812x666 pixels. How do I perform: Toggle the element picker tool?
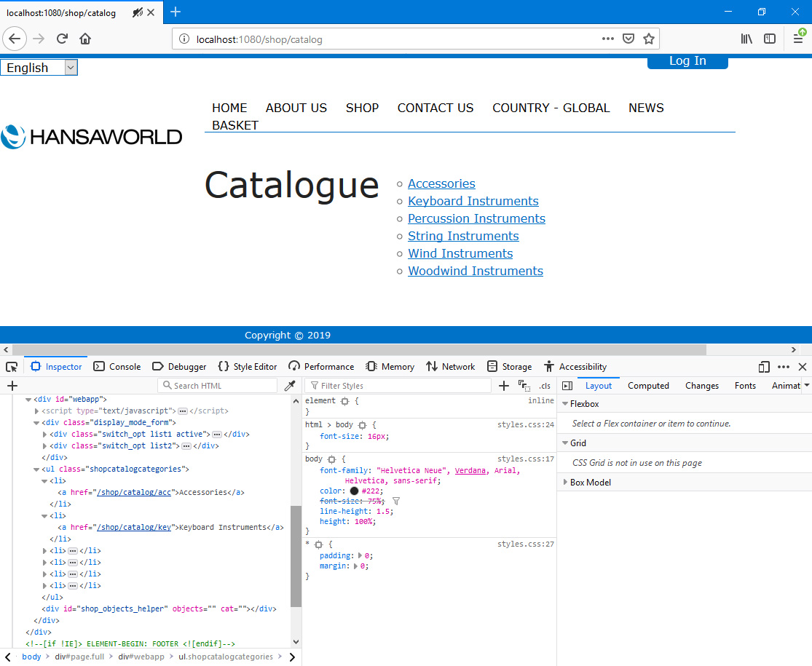click(x=12, y=367)
